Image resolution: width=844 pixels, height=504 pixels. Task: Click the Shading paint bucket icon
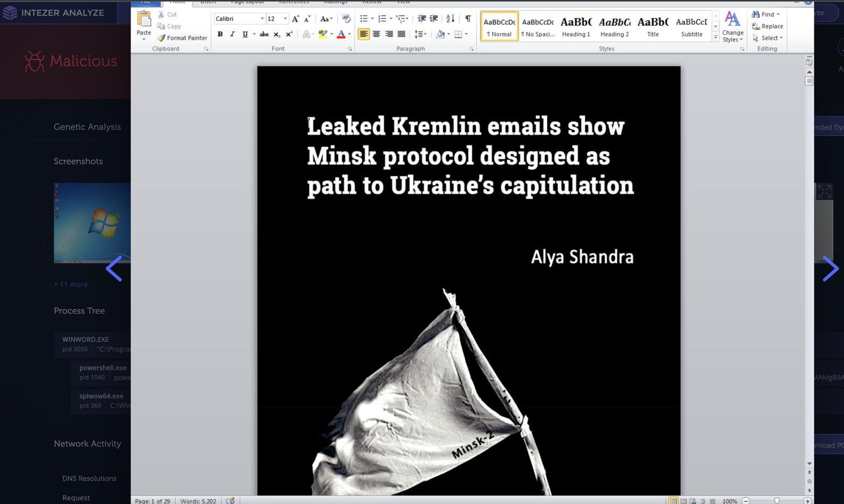point(440,34)
